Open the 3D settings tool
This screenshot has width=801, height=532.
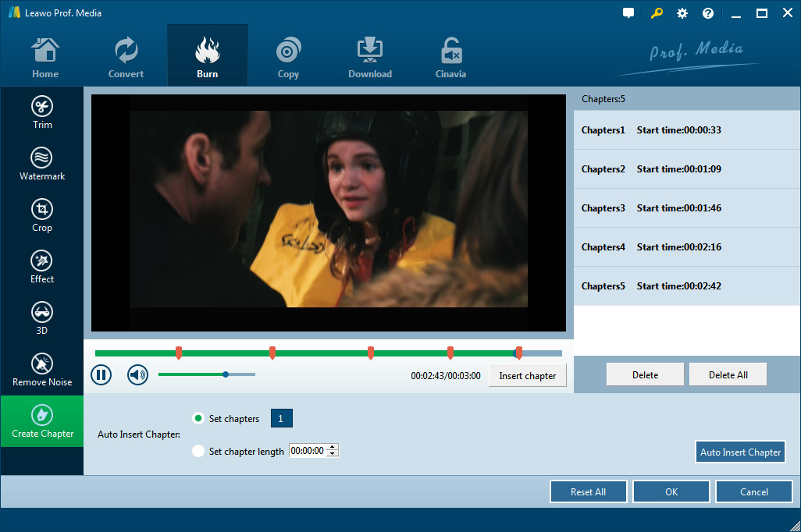[42, 318]
